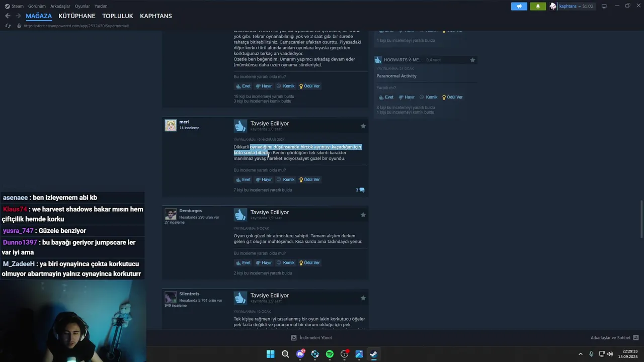Open reviewer name meri

184,122
